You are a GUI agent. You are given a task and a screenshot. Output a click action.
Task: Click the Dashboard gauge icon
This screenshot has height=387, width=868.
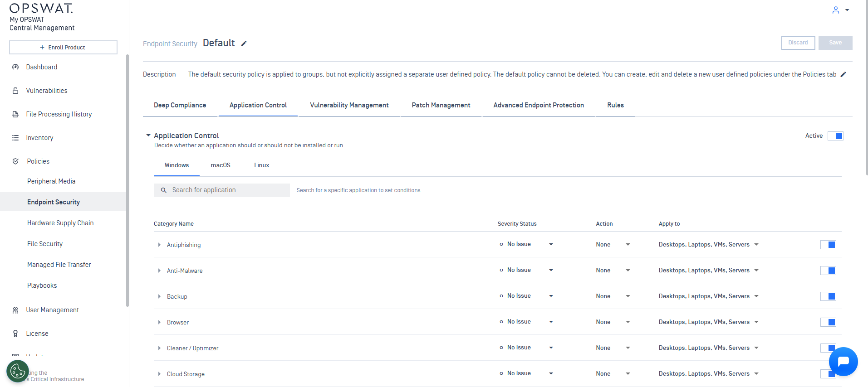coord(15,67)
